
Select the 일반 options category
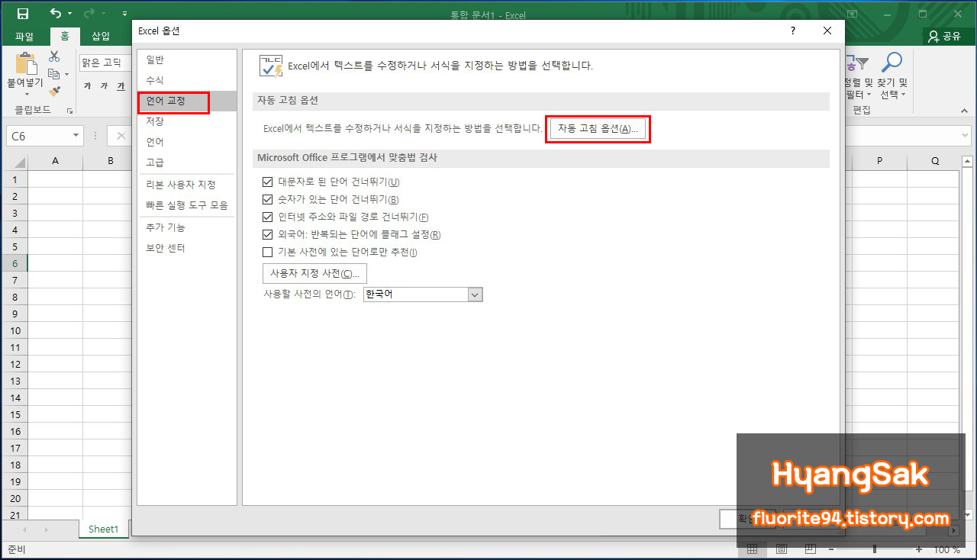coord(187,60)
